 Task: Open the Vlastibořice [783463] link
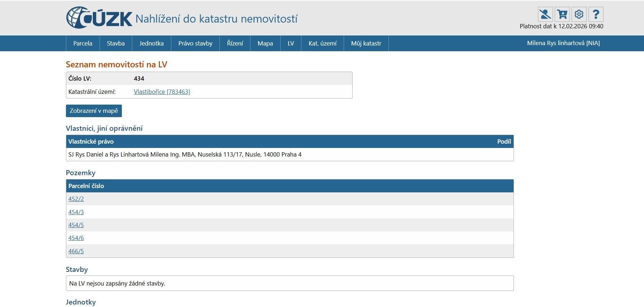162,92
